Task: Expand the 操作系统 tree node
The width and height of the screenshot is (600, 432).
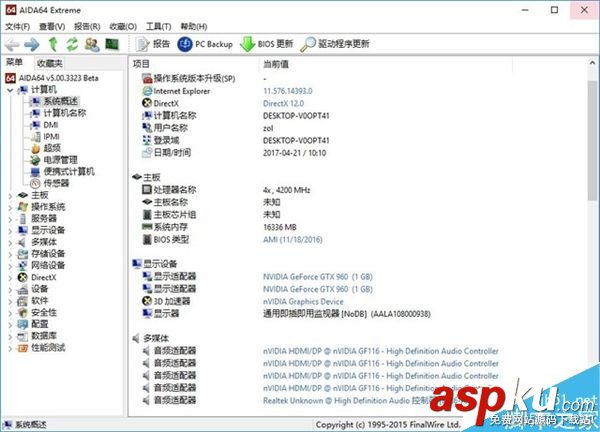Action: (x=10, y=208)
